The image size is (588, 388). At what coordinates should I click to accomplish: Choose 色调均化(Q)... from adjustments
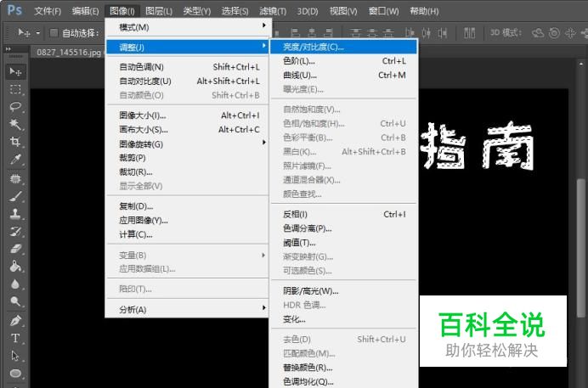[343, 382]
